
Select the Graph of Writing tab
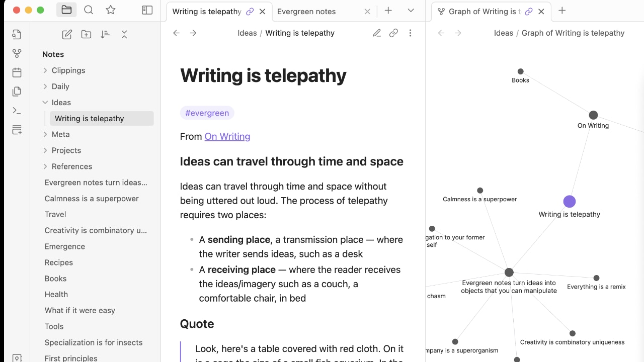pyautogui.click(x=481, y=12)
